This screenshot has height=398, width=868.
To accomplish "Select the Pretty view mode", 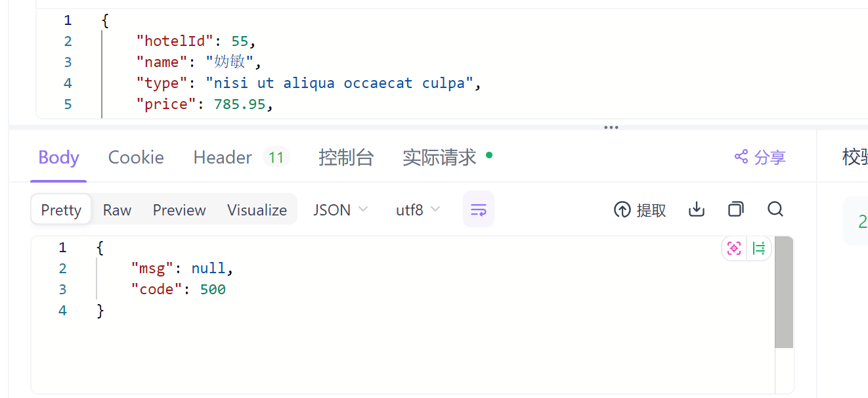I will click(61, 210).
